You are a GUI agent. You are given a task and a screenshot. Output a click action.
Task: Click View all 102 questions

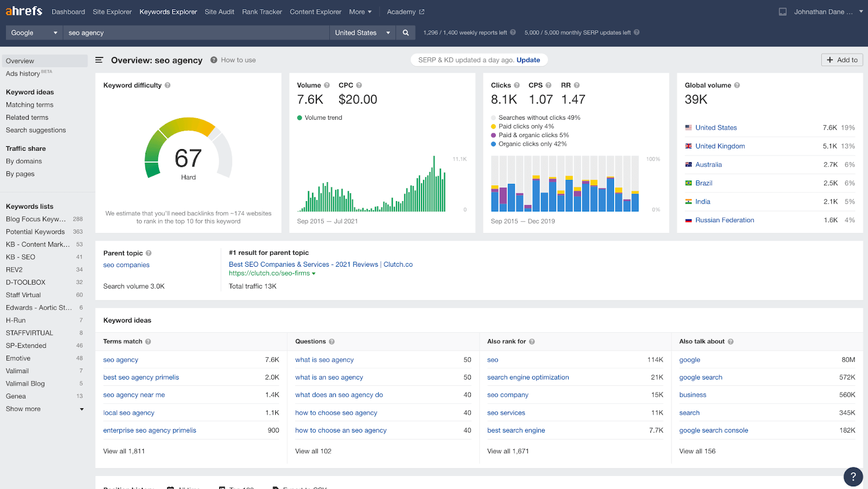pos(313,451)
